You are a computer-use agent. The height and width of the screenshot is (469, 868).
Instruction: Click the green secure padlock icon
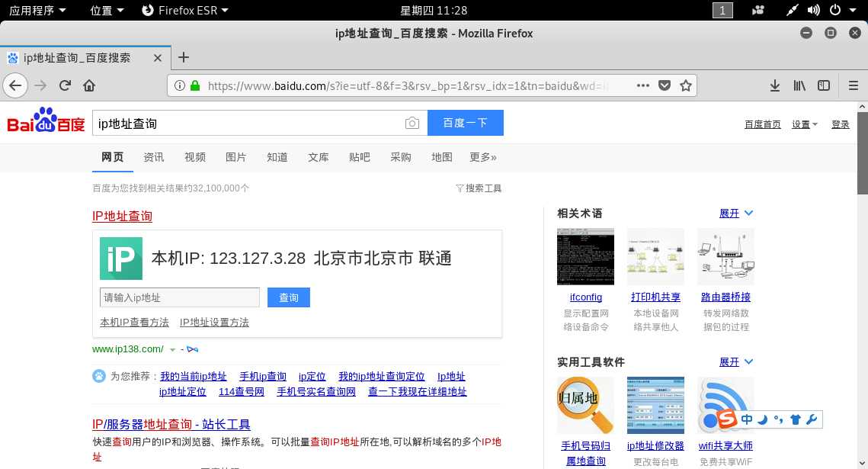click(195, 85)
